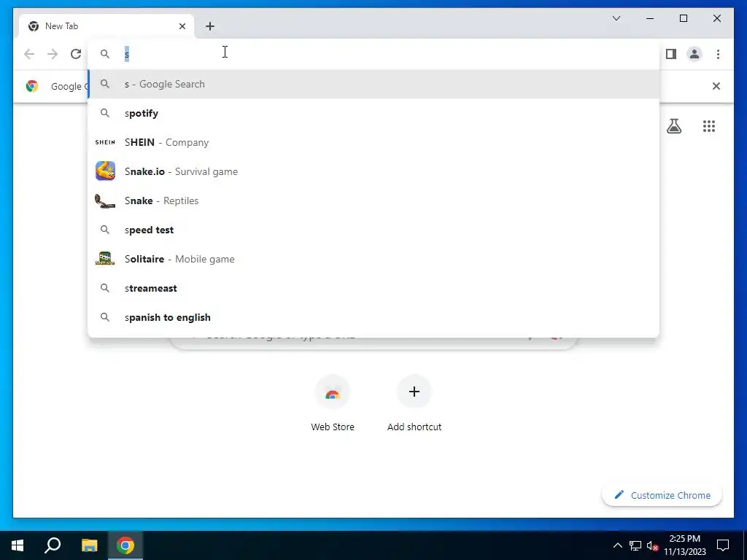Click the Chrome logo in info bar
747x560 pixels.
tap(32, 86)
